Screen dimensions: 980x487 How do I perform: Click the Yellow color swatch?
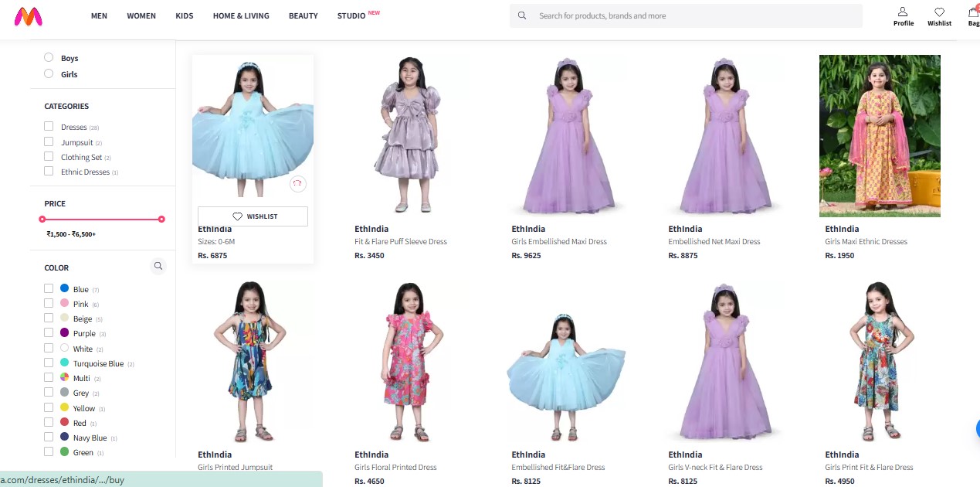pos(65,407)
